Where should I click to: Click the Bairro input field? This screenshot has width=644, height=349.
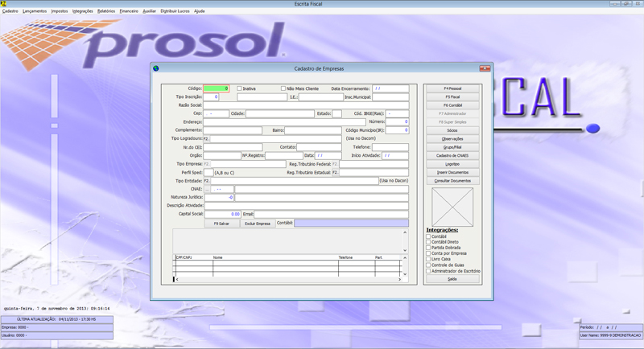click(x=313, y=130)
